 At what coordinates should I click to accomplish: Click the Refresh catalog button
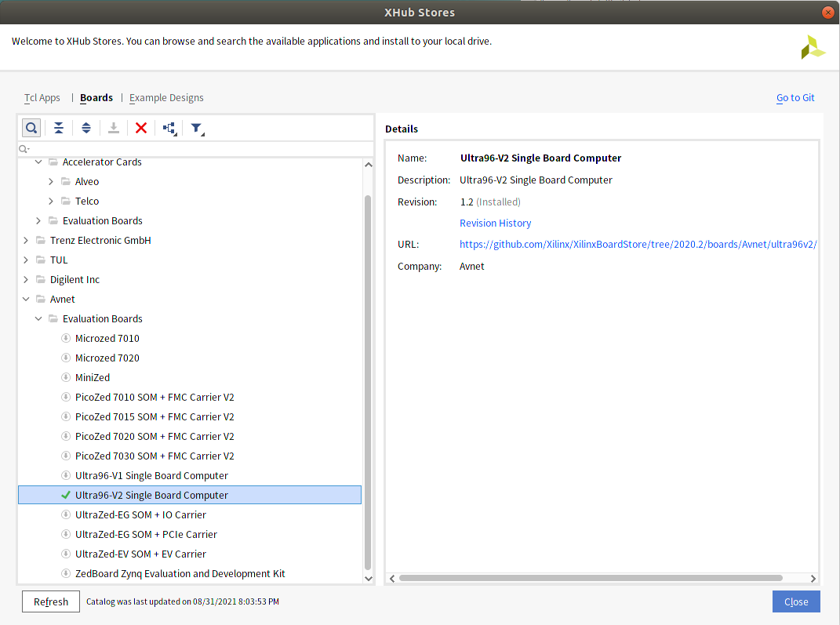(51, 601)
